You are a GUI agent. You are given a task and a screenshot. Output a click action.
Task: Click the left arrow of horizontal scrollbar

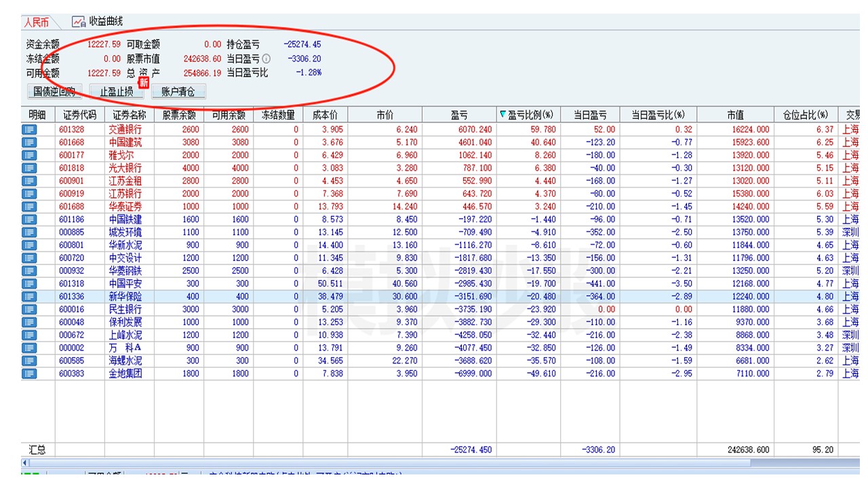pos(26,462)
